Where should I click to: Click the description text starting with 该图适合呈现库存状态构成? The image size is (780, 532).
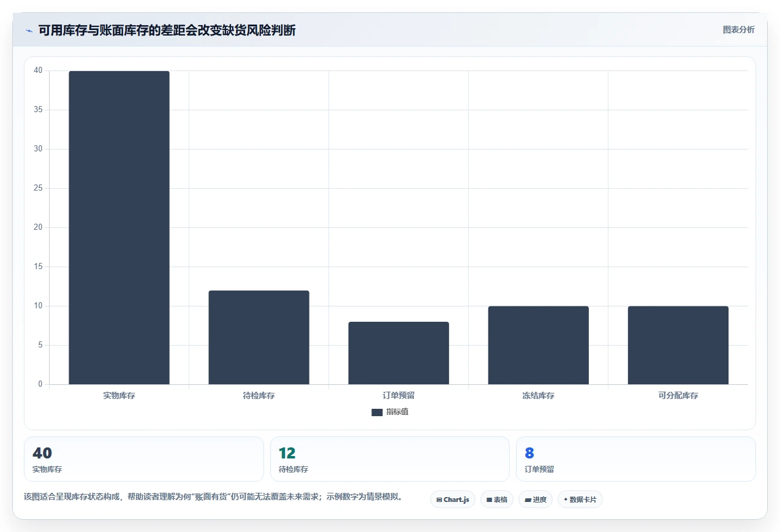214,496
